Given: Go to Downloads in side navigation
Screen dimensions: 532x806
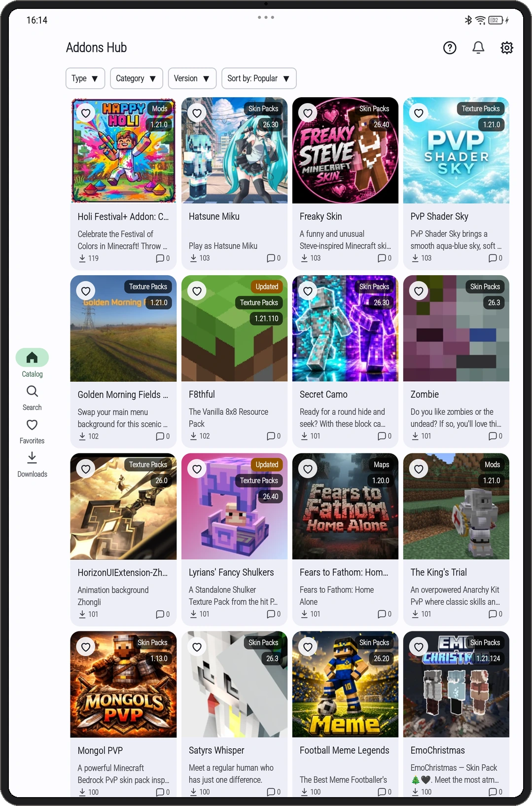Looking at the screenshot, I should 32,465.
